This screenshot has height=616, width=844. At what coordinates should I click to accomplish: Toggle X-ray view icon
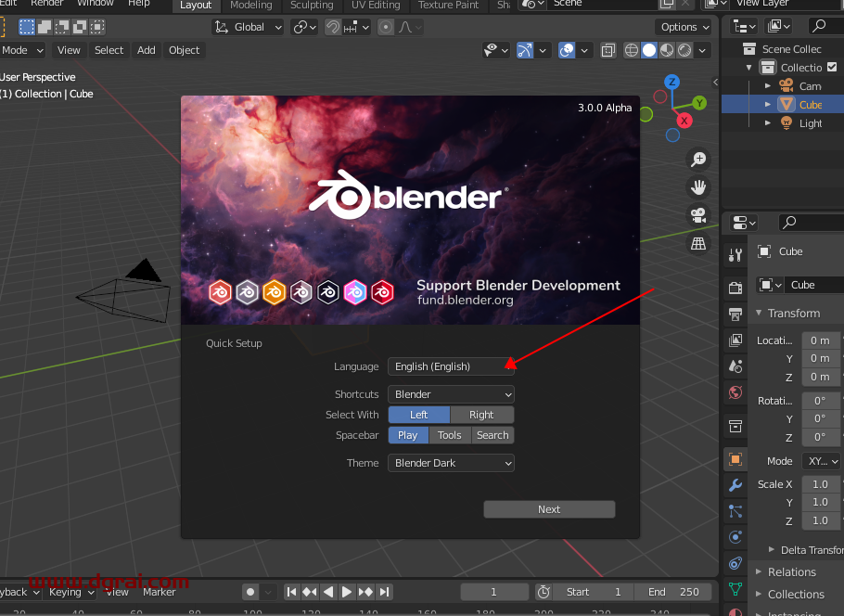pos(608,51)
